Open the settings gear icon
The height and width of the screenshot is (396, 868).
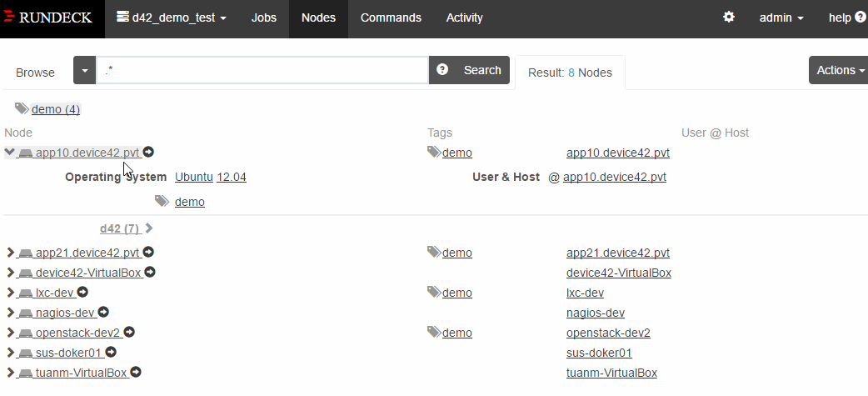[x=729, y=18]
